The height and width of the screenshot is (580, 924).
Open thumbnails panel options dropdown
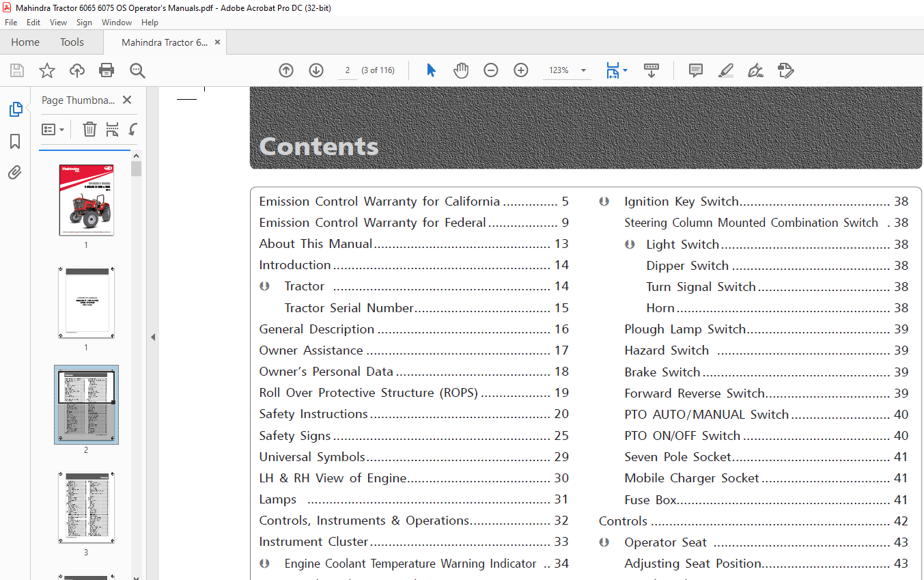tap(53, 129)
